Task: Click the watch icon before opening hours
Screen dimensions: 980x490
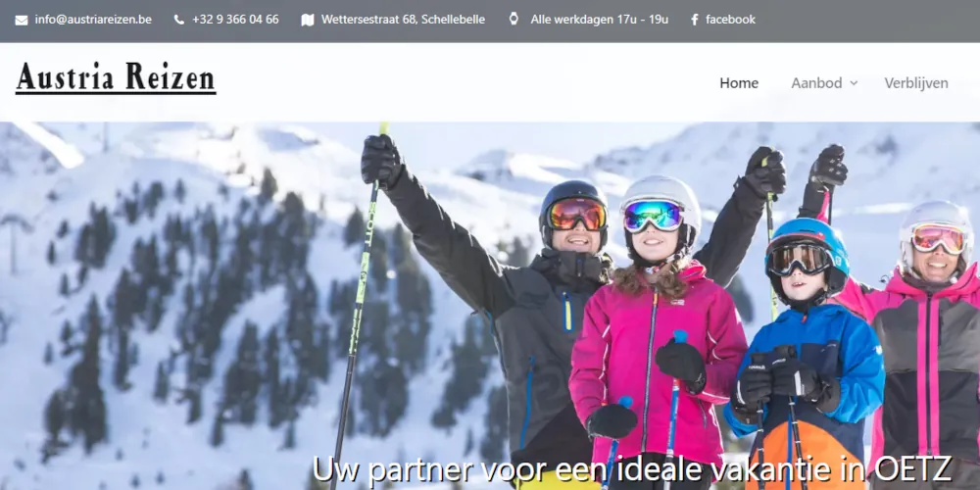Action: 514,19
